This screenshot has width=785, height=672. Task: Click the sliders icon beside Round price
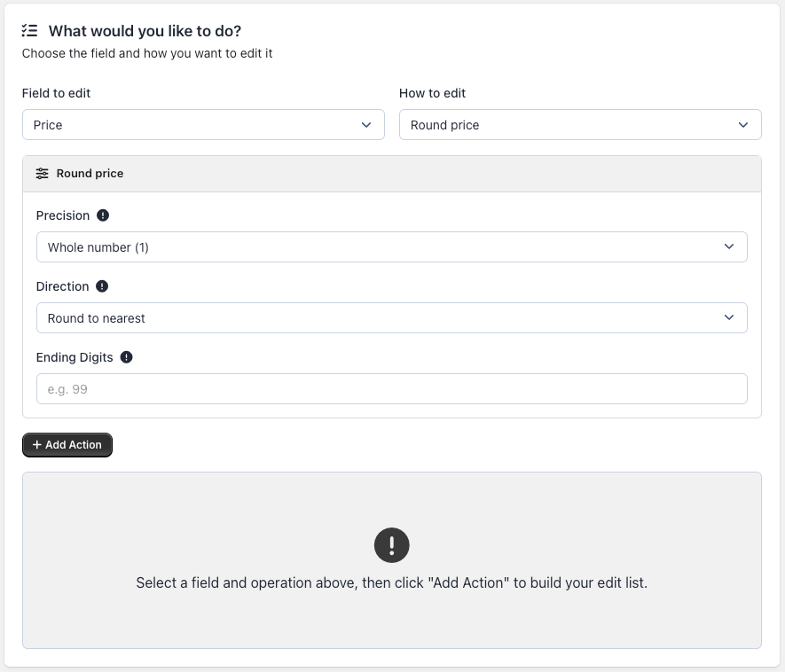pos(42,174)
